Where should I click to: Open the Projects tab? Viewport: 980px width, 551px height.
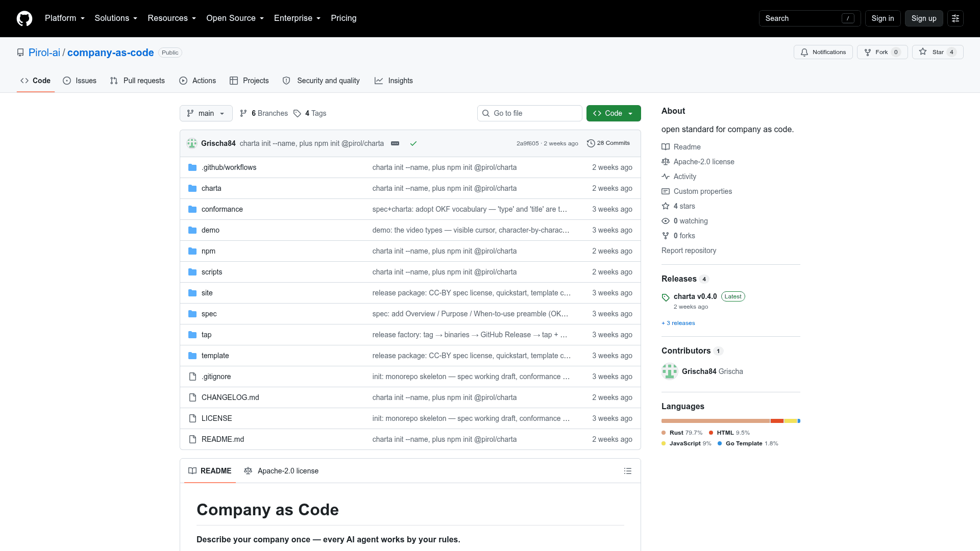[x=249, y=81]
